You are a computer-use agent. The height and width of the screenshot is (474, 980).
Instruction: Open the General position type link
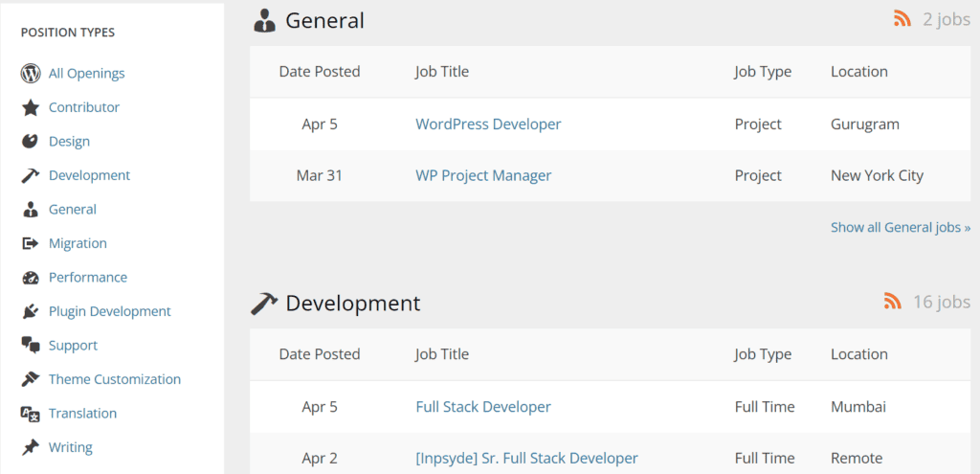point(73,210)
